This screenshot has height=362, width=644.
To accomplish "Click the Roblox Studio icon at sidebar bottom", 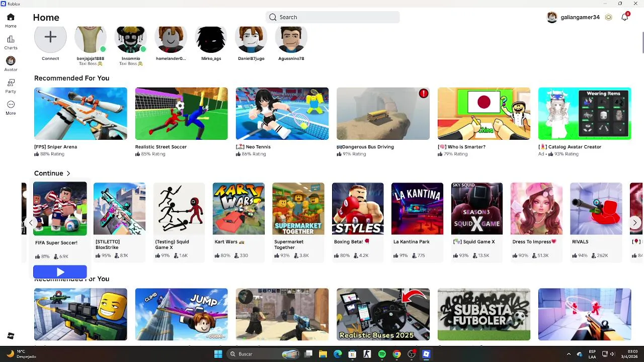I will tap(11, 336).
